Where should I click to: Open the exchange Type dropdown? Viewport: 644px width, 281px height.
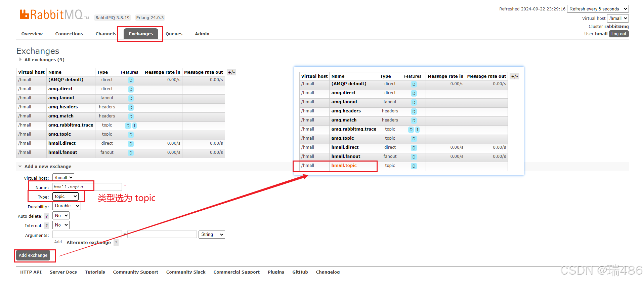click(x=66, y=197)
